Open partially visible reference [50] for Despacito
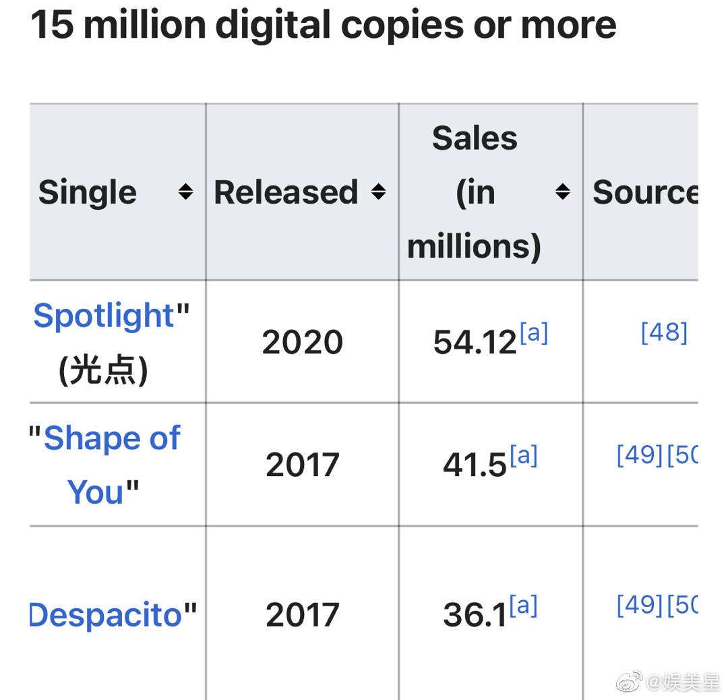The width and height of the screenshot is (728, 700). [x=682, y=605]
